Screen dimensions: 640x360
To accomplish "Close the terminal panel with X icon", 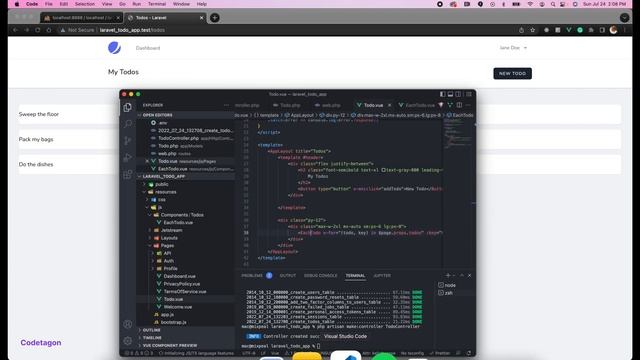I will [x=469, y=276].
